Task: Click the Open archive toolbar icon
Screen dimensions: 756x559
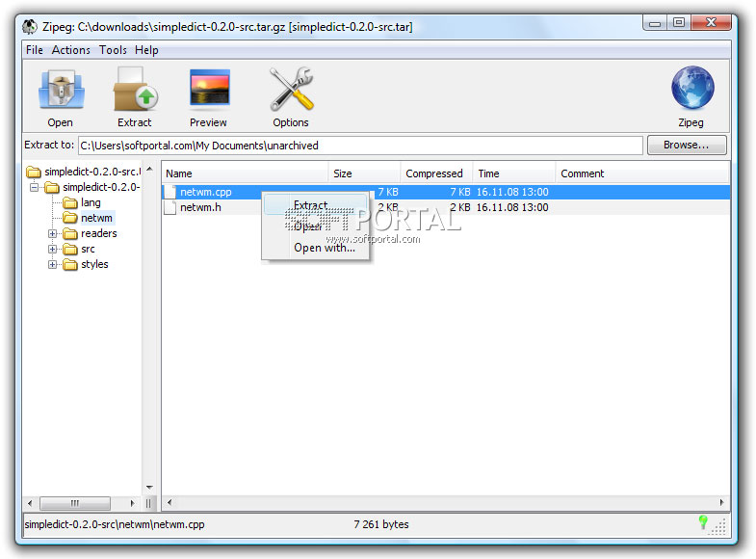Action: coord(62,90)
